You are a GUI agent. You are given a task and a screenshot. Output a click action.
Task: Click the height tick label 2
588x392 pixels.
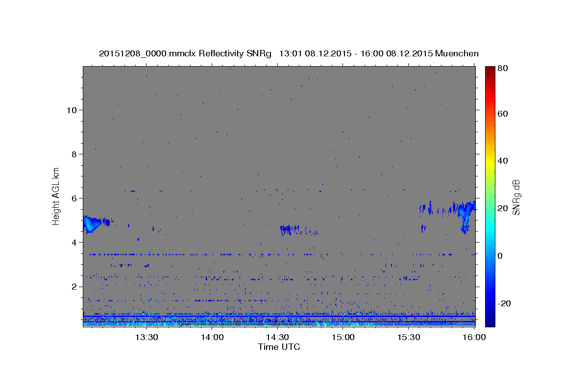(75, 286)
